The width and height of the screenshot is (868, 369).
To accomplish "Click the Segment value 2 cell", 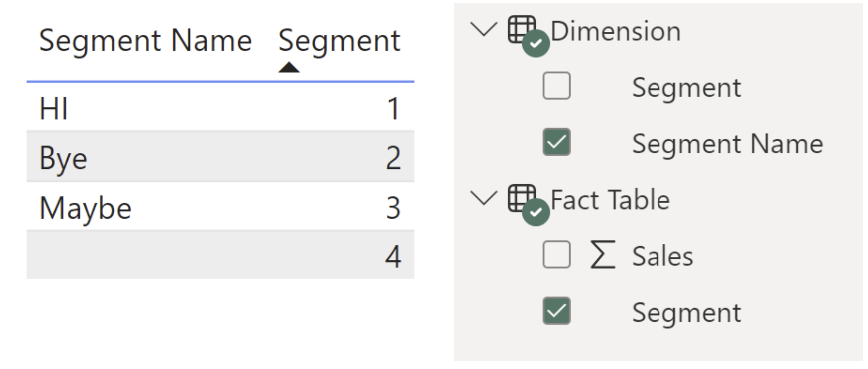I will (x=393, y=158).
